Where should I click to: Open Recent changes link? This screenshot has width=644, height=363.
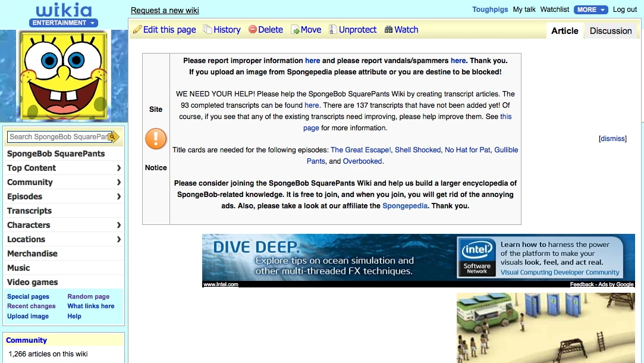[31, 306]
